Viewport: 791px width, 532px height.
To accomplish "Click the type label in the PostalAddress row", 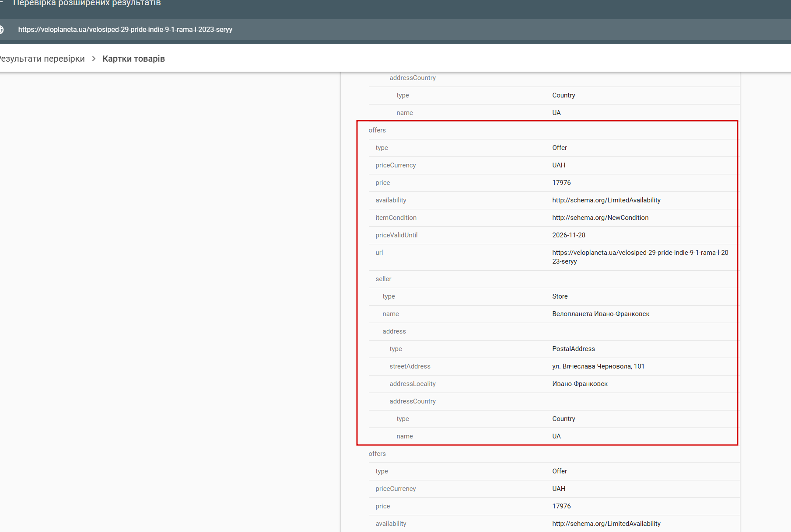I will (395, 349).
